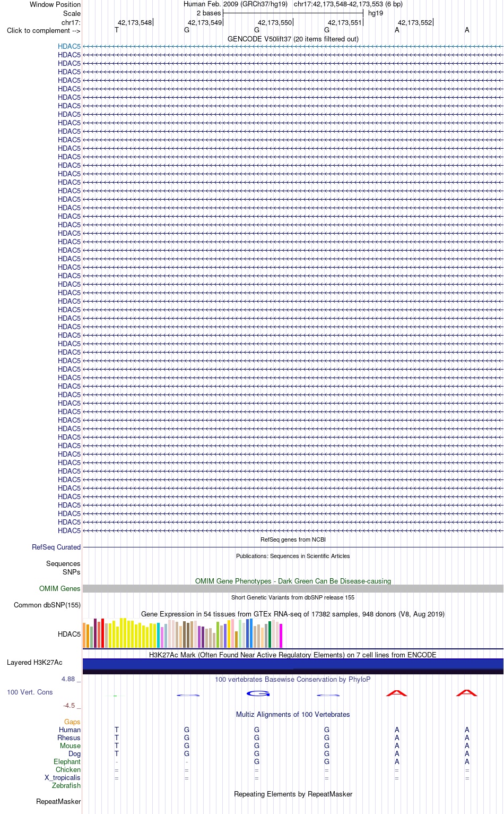
Task: Click the Scale label
Action: click(72, 13)
